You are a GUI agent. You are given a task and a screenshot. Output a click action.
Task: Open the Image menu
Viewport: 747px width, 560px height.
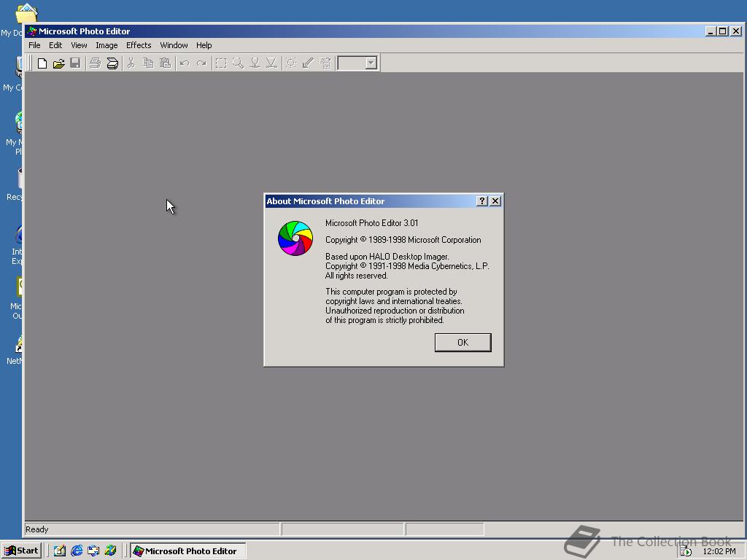click(x=107, y=45)
